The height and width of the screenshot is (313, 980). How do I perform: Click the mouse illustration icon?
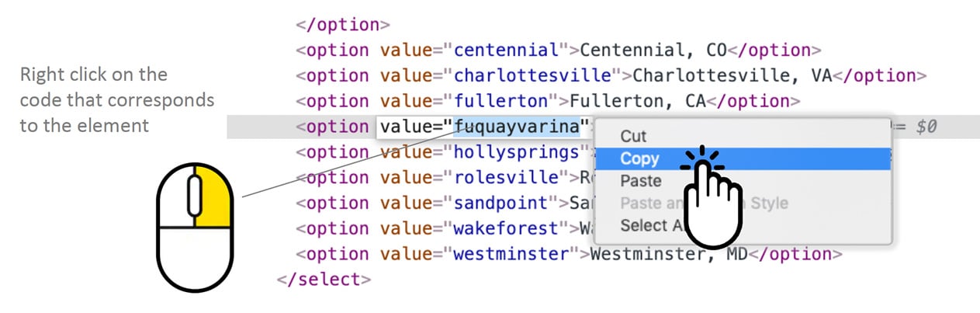point(195,226)
